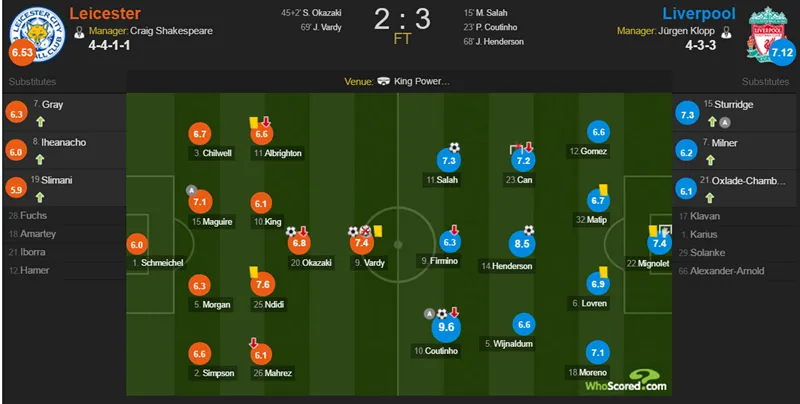Click the Liverpool club crest

pyautogui.click(x=767, y=34)
